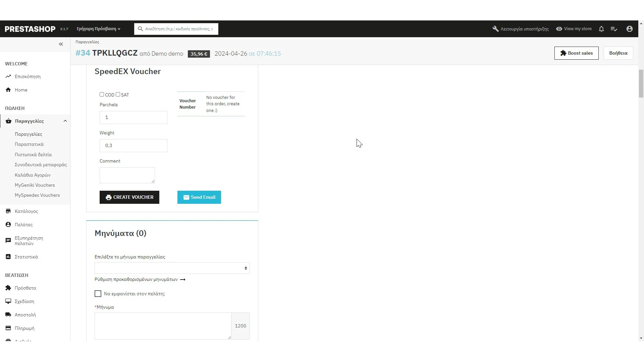644x362 pixels.
Task: Click the Στατιστικά chart icon in sidebar
Action: 8,257
